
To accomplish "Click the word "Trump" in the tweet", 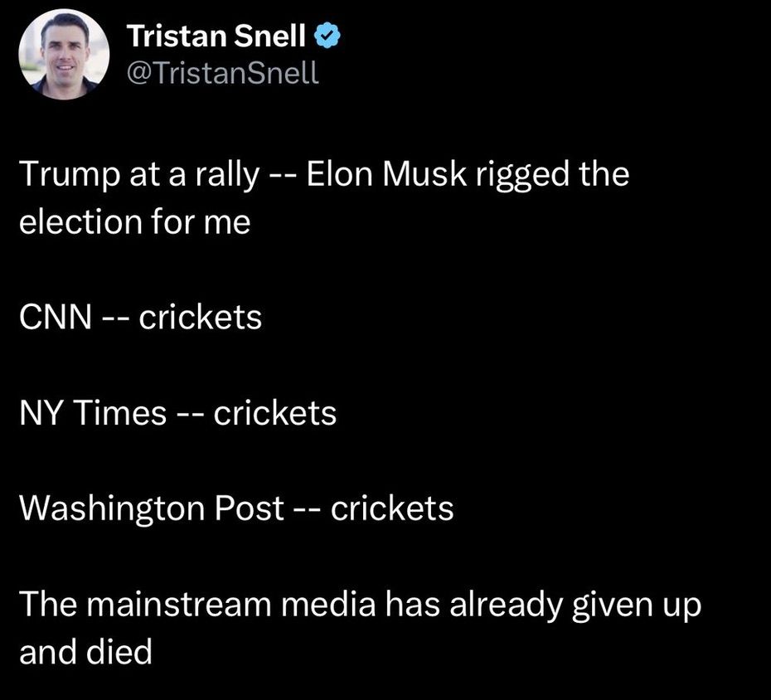I will pos(63,175).
